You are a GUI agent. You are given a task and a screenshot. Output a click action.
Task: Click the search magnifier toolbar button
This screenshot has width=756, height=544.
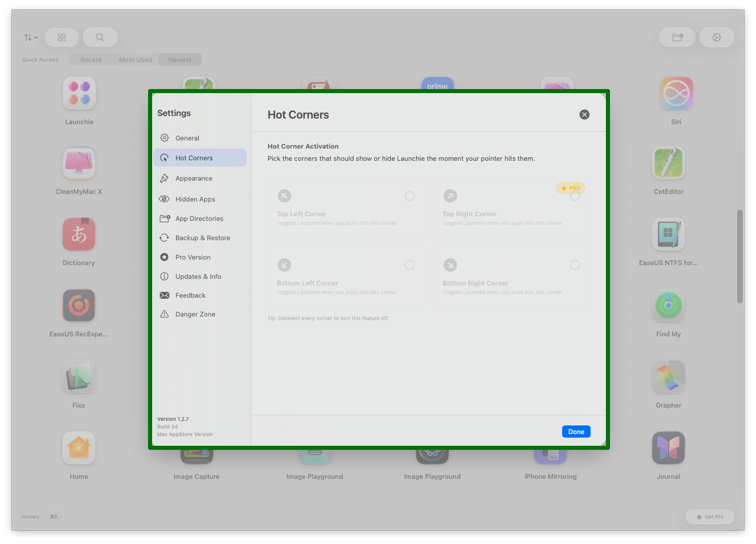[x=100, y=37]
